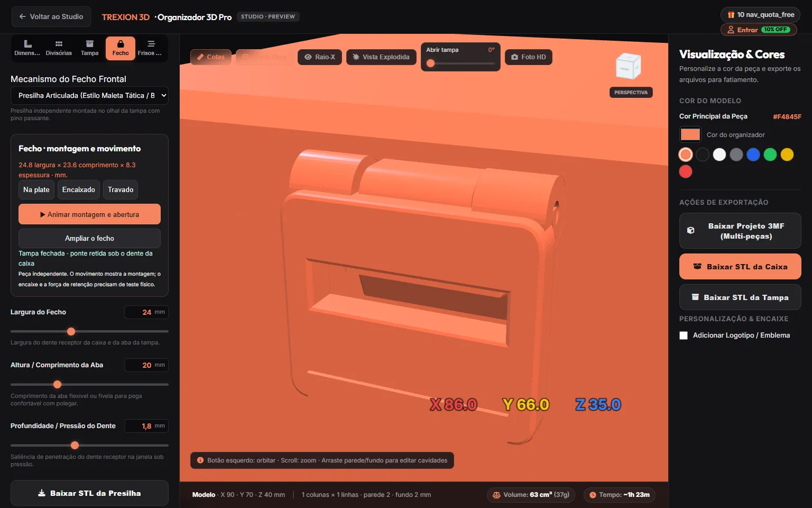Choose the red color swatch
The height and width of the screenshot is (508, 812).
tap(686, 171)
